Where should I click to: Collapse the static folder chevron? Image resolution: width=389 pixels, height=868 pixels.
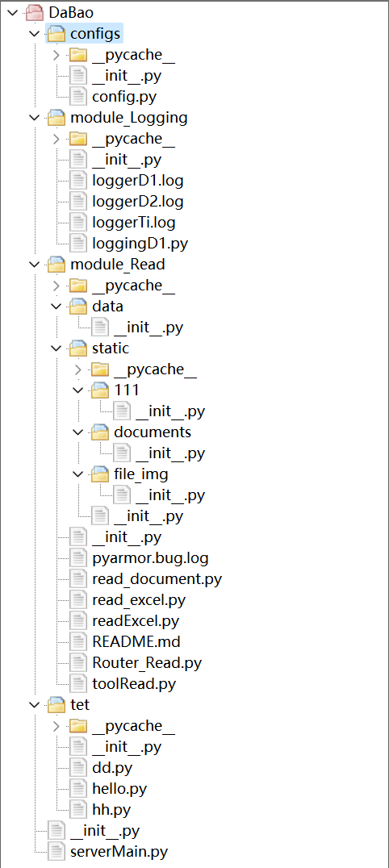click(56, 348)
